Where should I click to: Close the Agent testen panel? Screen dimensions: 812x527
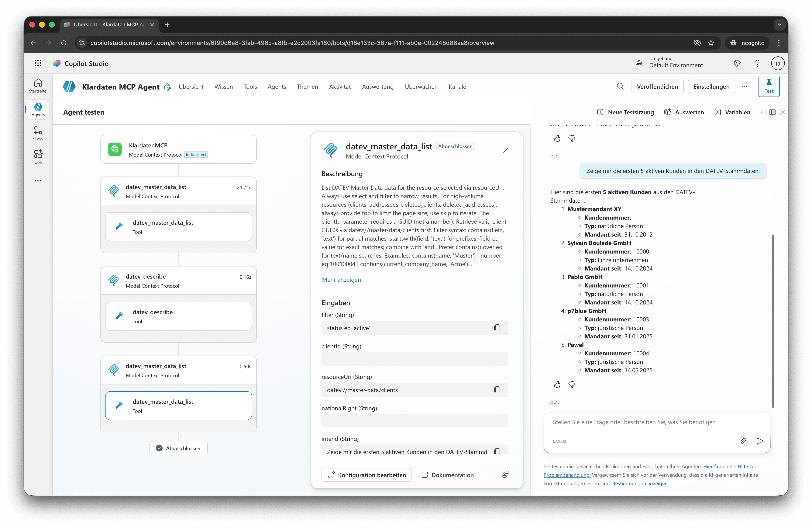coord(783,112)
